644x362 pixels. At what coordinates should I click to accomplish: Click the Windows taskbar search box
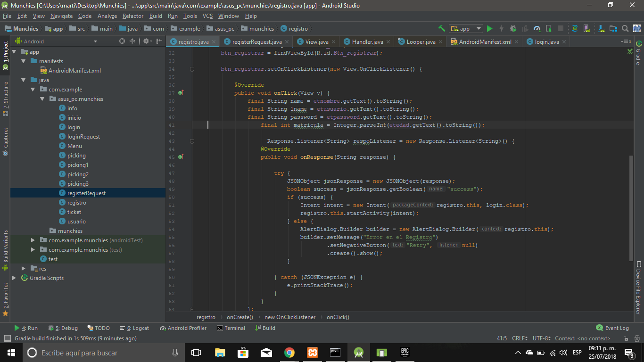click(x=103, y=353)
